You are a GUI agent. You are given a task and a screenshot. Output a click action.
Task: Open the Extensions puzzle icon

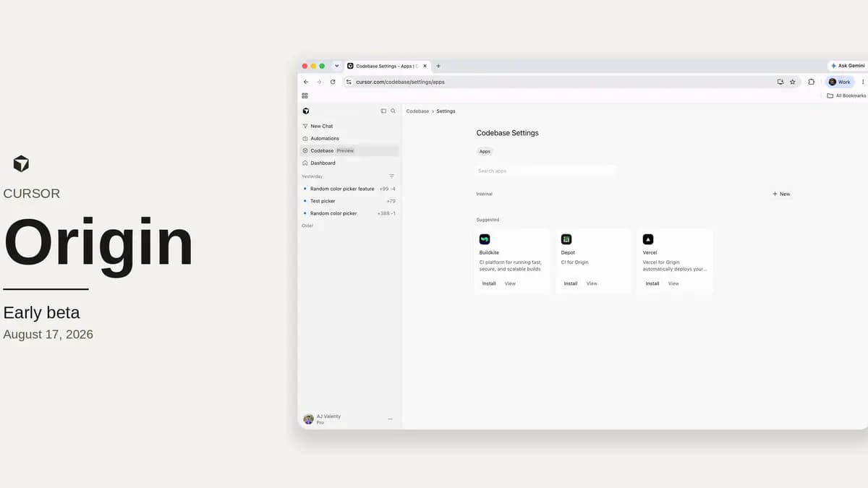pyautogui.click(x=812, y=82)
